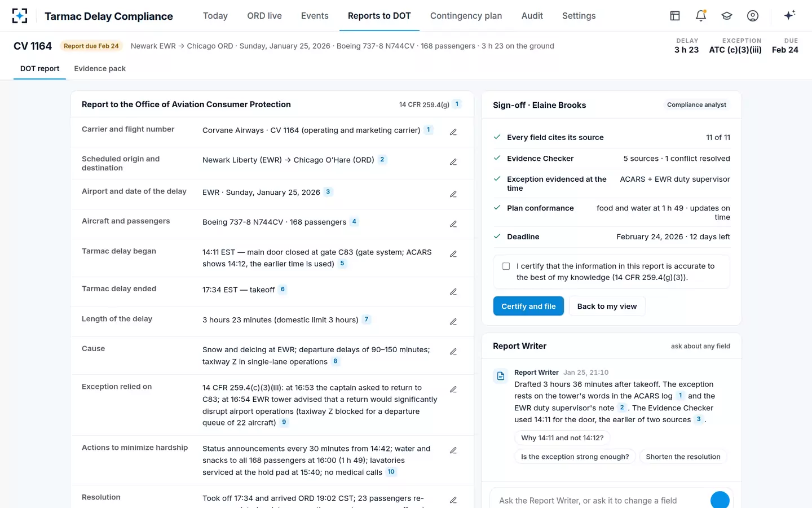Screen dimensions: 812x508
Task: Open the Contingency plan tab
Action: 466,16
